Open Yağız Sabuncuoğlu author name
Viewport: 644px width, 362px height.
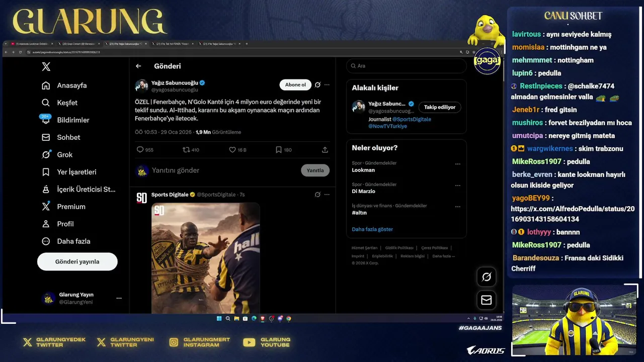pos(175,83)
